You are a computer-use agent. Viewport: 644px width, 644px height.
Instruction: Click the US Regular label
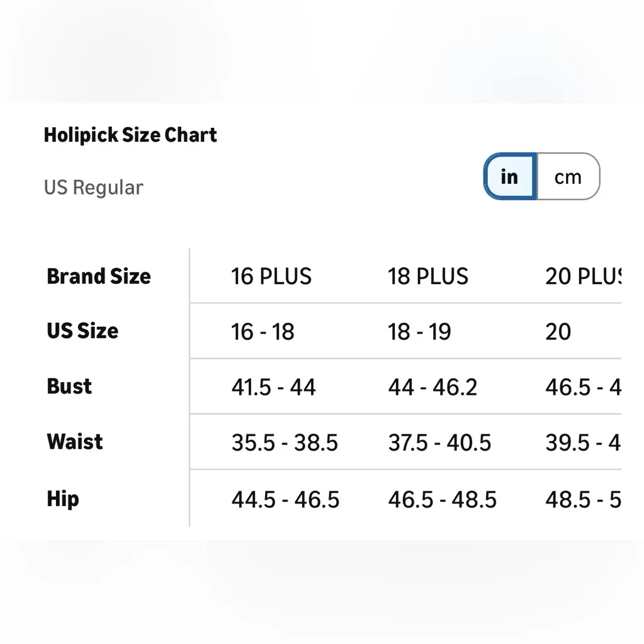click(93, 188)
